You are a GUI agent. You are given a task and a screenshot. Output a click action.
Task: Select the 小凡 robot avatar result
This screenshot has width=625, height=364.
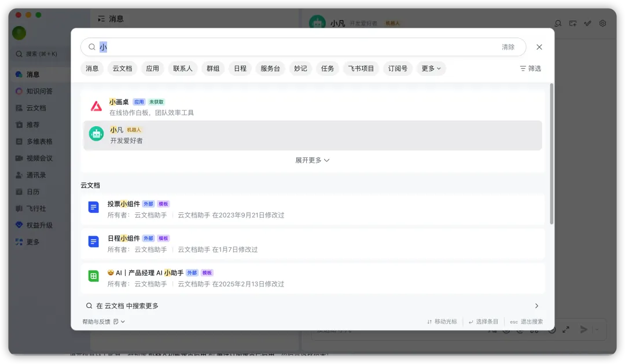coord(96,134)
